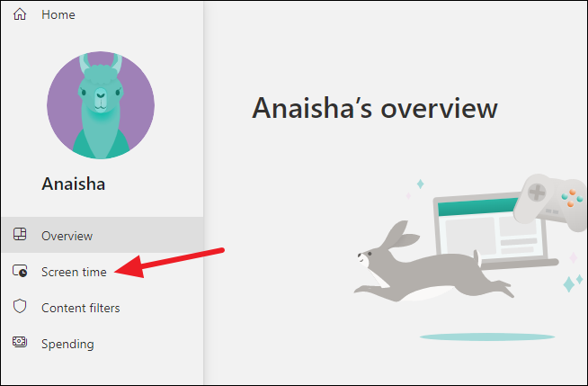Go to the Home menu label

pos(58,14)
